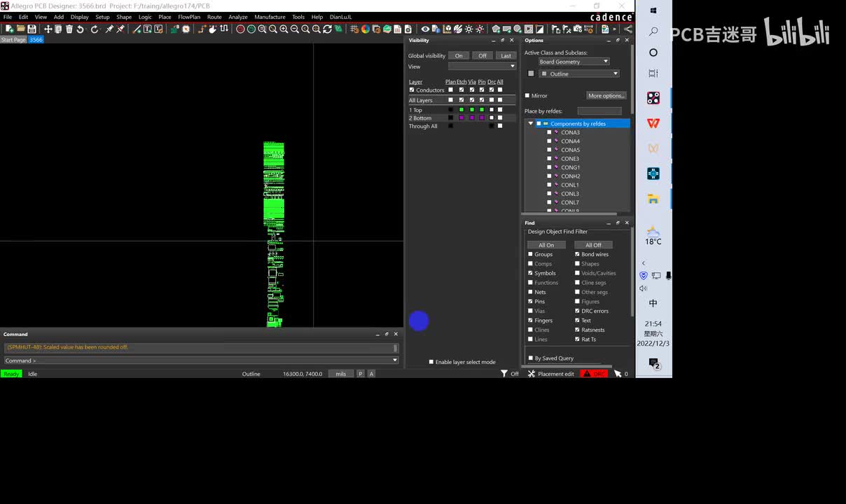Image resolution: width=846 pixels, height=504 pixels.
Task: Click the Slide hand tool icon
Action: [212, 29]
